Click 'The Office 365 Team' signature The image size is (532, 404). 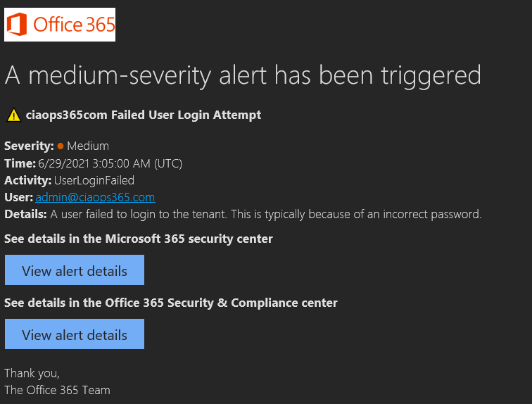coord(57,390)
